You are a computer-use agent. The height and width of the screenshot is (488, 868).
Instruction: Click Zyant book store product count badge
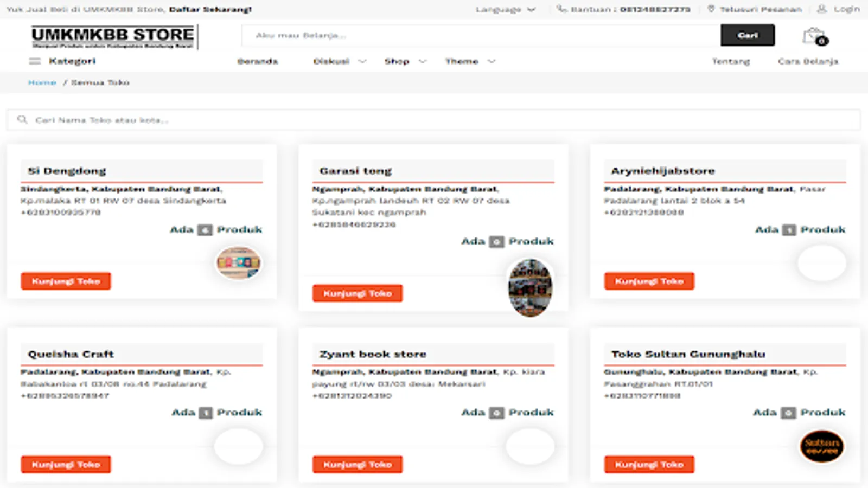(x=496, y=413)
